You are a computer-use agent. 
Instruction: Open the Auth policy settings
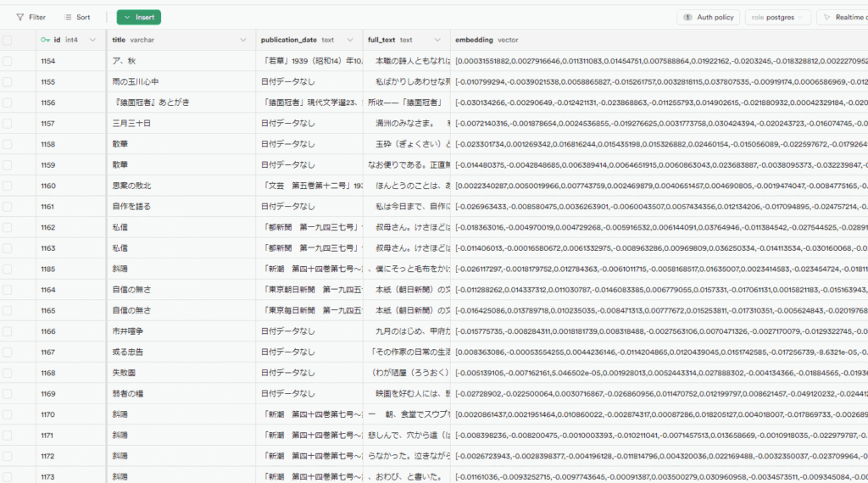[x=708, y=17]
